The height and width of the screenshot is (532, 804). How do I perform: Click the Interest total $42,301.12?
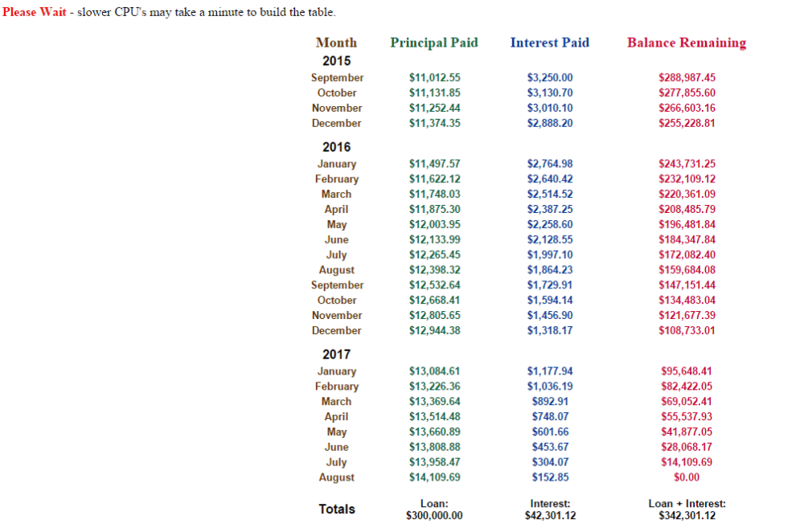(550, 515)
